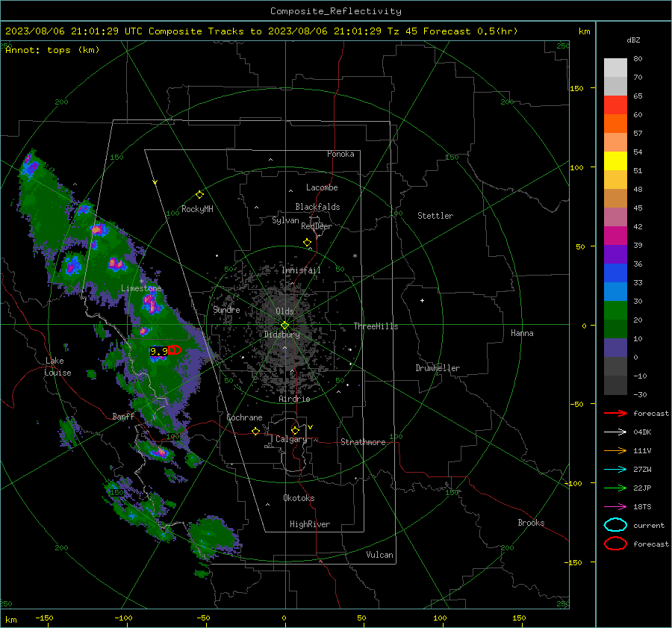The width and height of the screenshot is (672, 628).
Task: Click the Banff label on map
Action: pyautogui.click(x=123, y=417)
